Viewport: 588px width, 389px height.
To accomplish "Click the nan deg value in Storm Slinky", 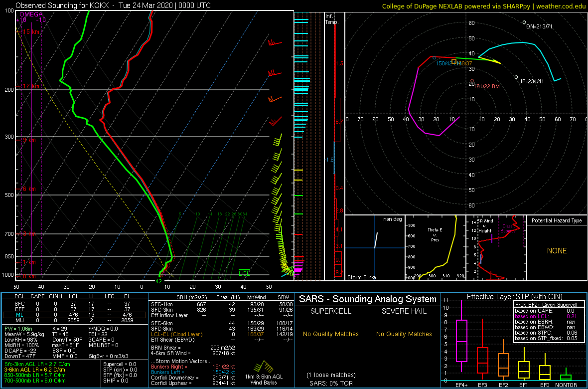I will click(392, 219).
